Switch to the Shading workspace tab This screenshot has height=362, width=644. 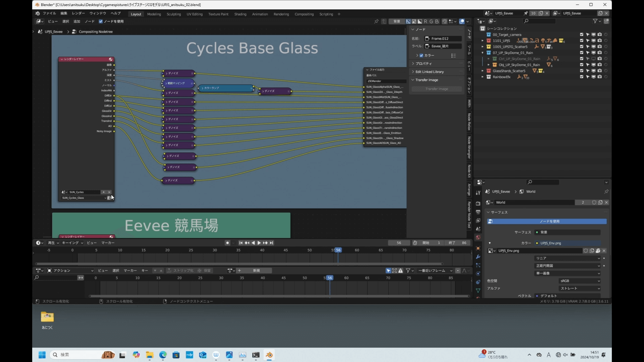[x=240, y=14]
